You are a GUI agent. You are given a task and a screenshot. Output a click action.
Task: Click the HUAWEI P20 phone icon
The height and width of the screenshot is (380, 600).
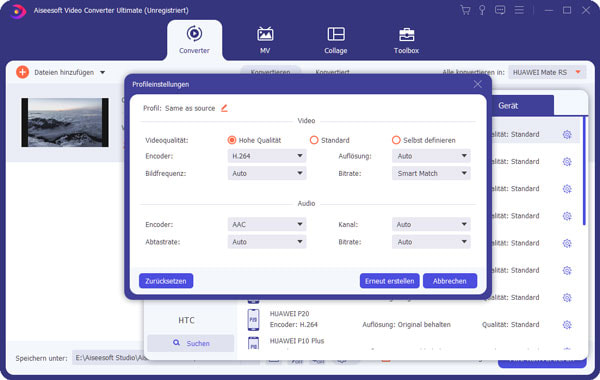(x=253, y=320)
